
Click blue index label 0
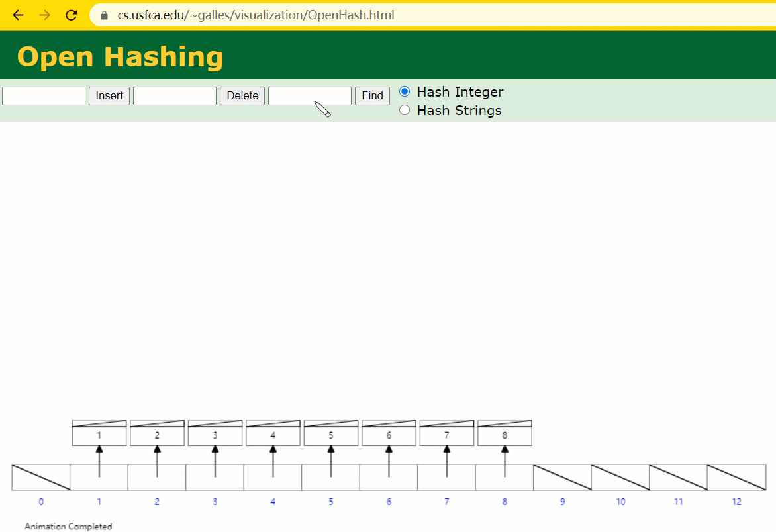coord(41,502)
